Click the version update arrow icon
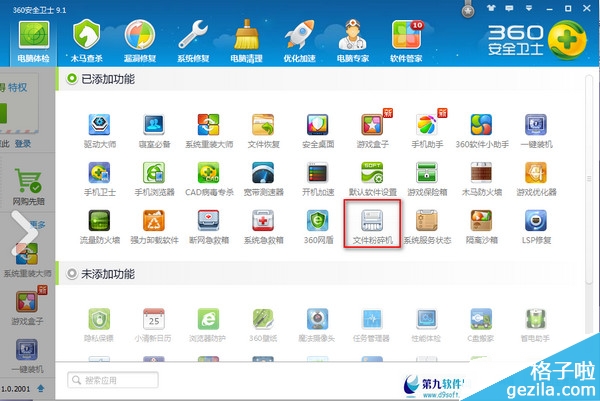 pos(41,388)
